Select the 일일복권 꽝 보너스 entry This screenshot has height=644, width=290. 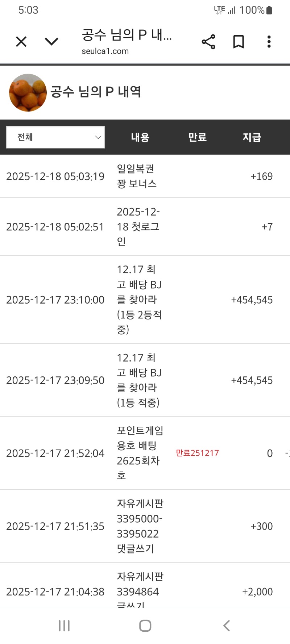137,176
